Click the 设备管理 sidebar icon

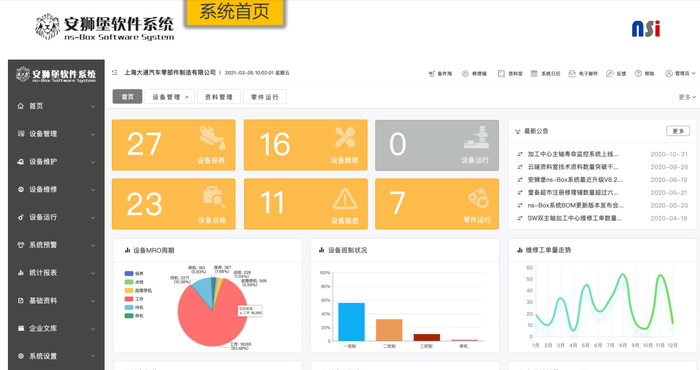click(21, 134)
